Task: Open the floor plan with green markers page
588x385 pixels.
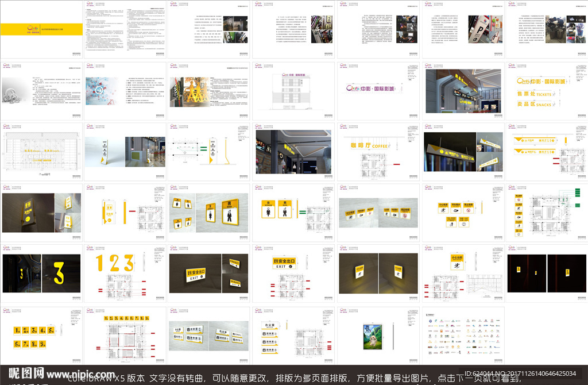Action: [547, 213]
